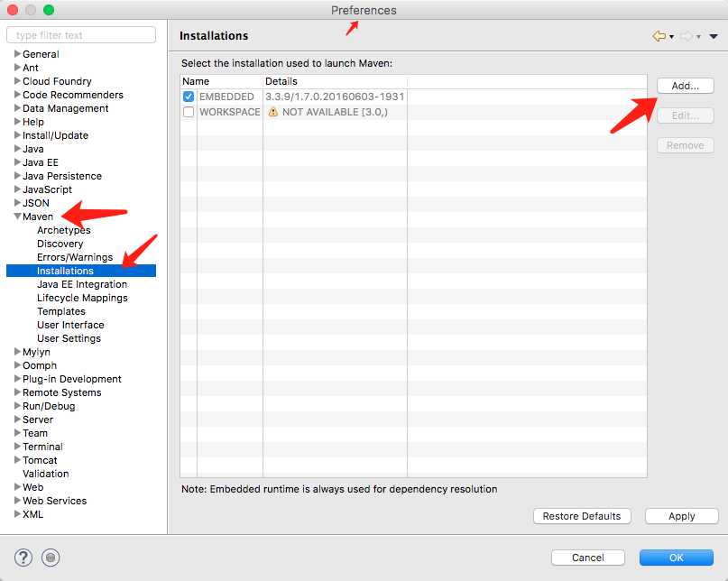The height and width of the screenshot is (581, 728).
Task: Expand the Java tree node
Action: point(17,149)
